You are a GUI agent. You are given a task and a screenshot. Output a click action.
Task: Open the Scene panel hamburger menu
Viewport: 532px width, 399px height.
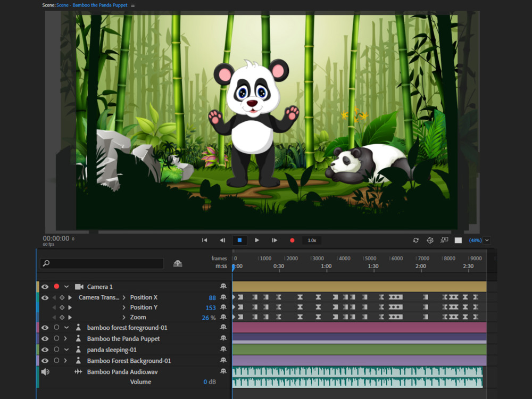tap(132, 5)
